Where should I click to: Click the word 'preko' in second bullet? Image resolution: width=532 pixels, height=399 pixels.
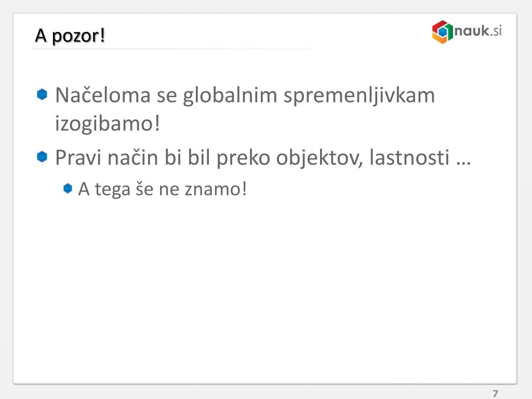(x=243, y=158)
